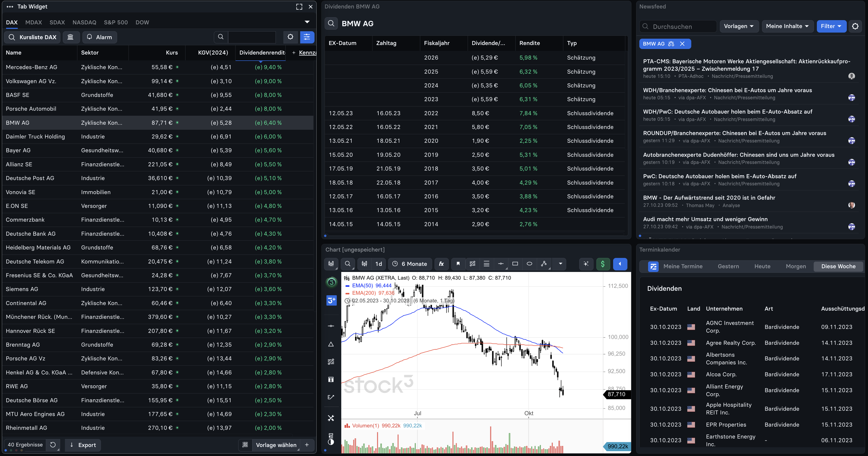Open the 6 Monate time range selector
868x456 pixels.
pos(410,264)
